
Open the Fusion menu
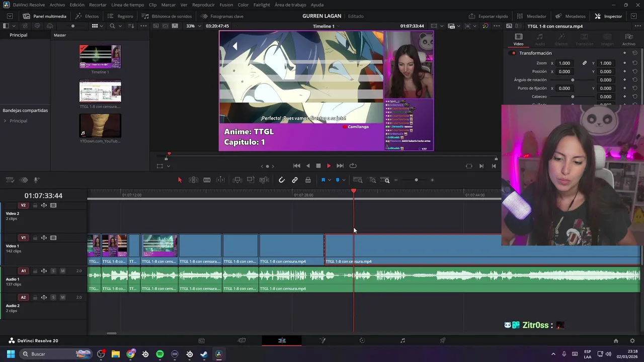coord(226,5)
